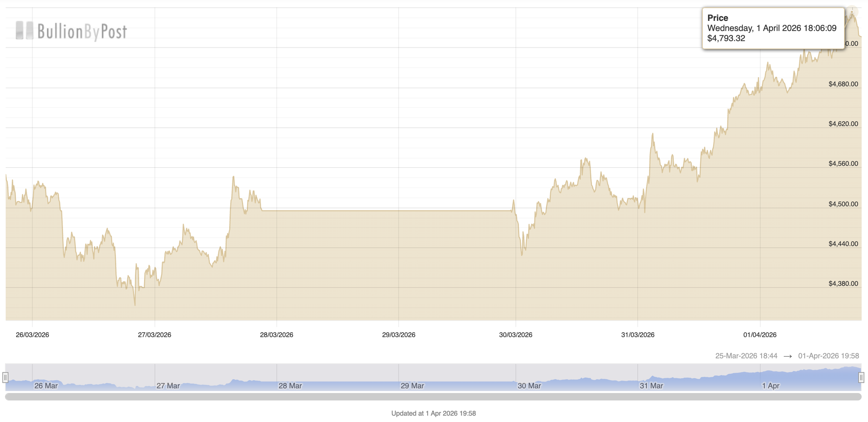
Task: Click 26 Mar in the navigator strip
Action: click(x=46, y=386)
